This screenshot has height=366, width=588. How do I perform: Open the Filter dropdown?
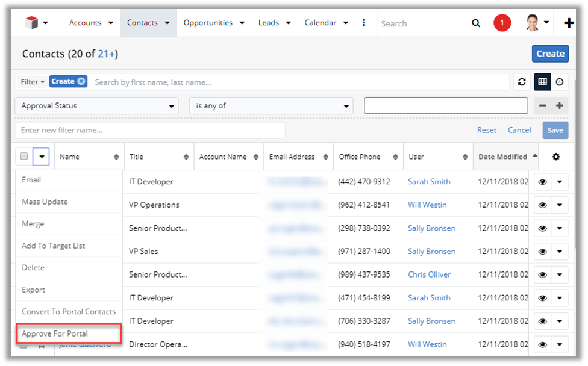tap(33, 82)
